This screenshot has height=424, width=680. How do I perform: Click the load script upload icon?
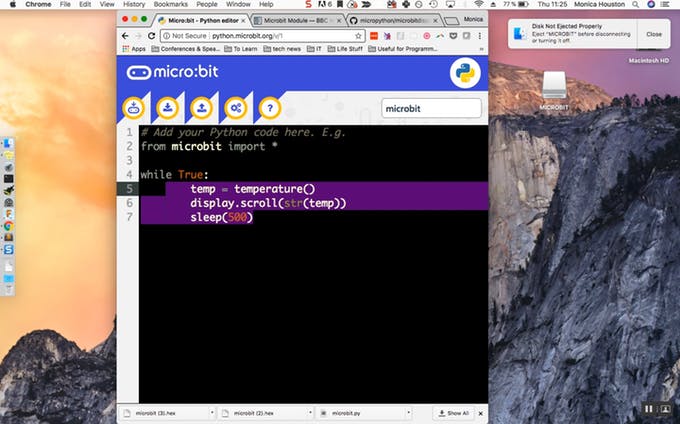[x=202, y=108]
